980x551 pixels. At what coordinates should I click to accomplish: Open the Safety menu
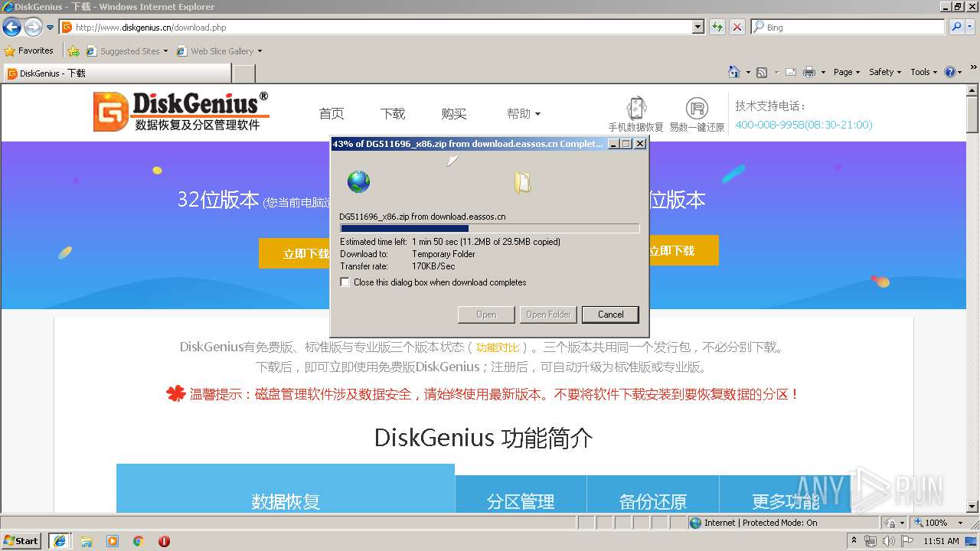[x=885, y=72]
